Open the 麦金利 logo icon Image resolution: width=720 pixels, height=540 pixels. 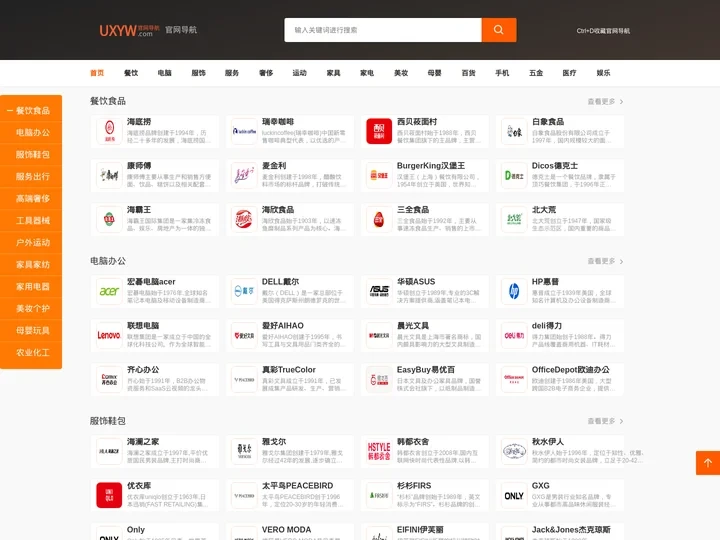(x=244, y=175)
